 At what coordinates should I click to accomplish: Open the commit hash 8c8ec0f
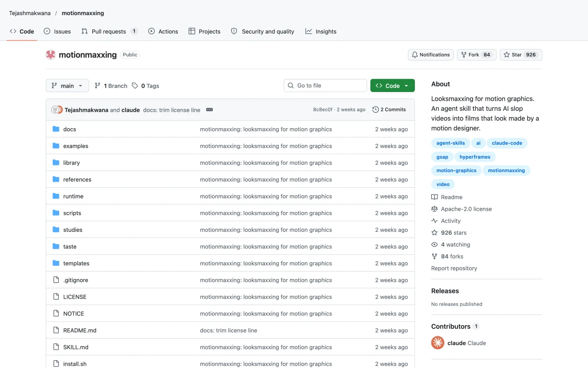pos(323,110)
